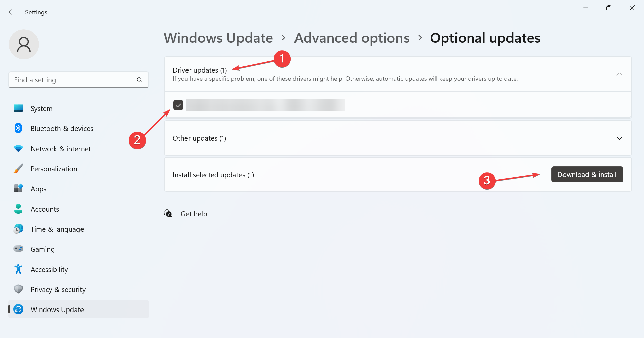644x338 pixels.
Task: Uncheck the driver update checkbox
Action: click(x=178, y=105)
